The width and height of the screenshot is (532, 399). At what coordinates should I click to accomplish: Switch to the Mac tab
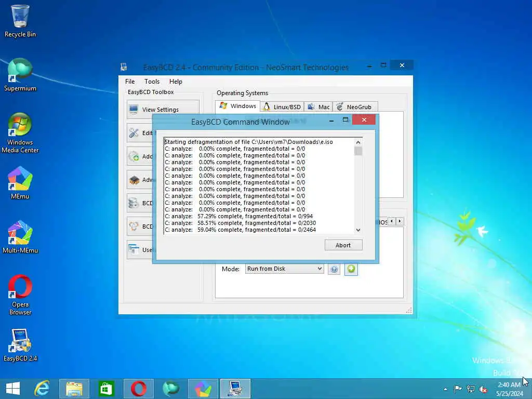(x=318, y=107)
